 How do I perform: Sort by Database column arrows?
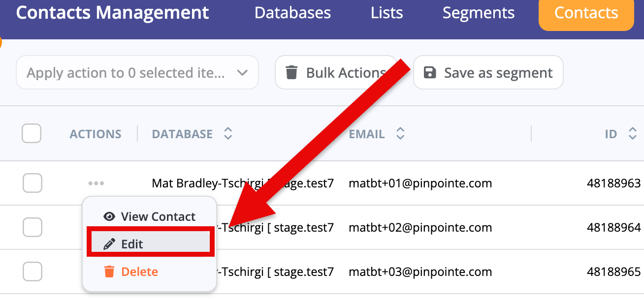pyautogui.click(x=227, y=134)
